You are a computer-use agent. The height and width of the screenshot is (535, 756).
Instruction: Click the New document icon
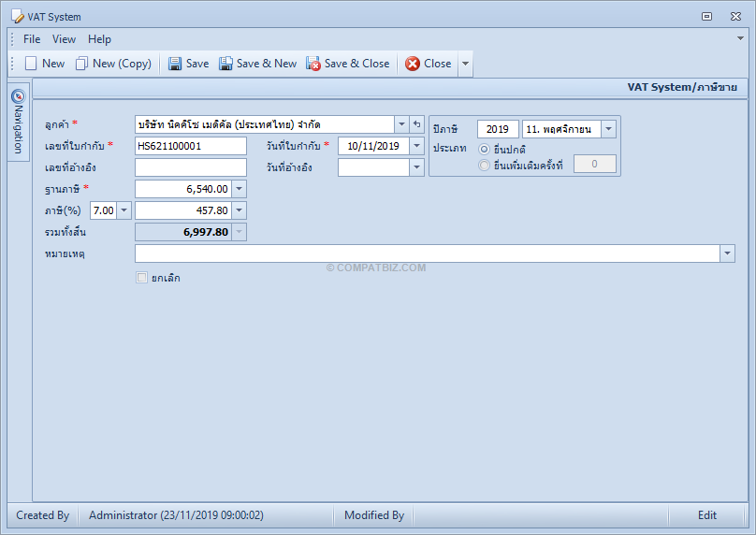pos(31,64)
